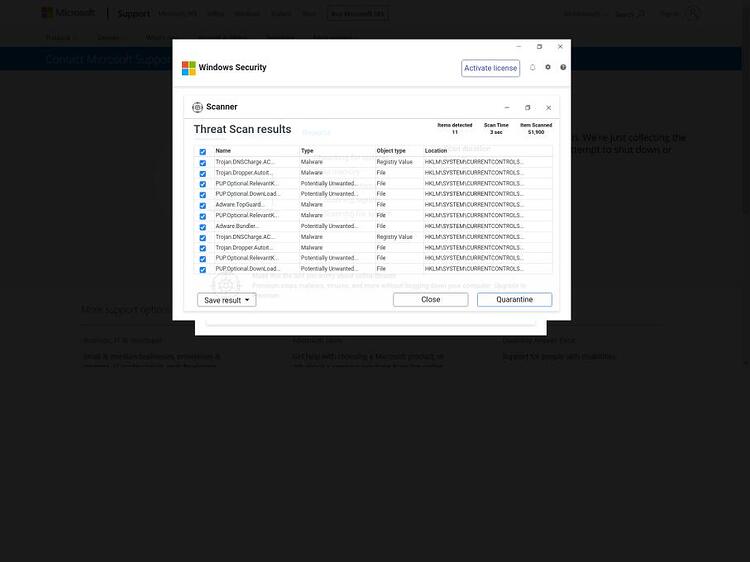Sort by the Type column header
The width and height of the screenshot is (750, 562).
(307, 151)
